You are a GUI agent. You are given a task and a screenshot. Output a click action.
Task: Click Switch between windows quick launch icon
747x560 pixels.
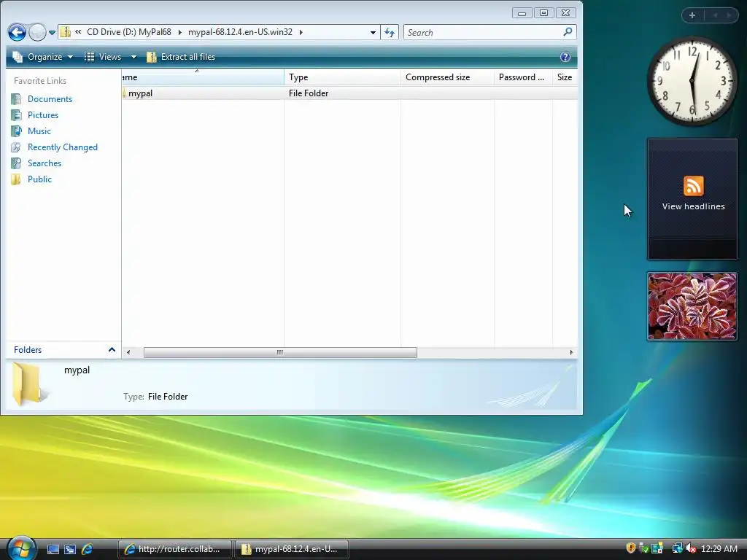70,549
